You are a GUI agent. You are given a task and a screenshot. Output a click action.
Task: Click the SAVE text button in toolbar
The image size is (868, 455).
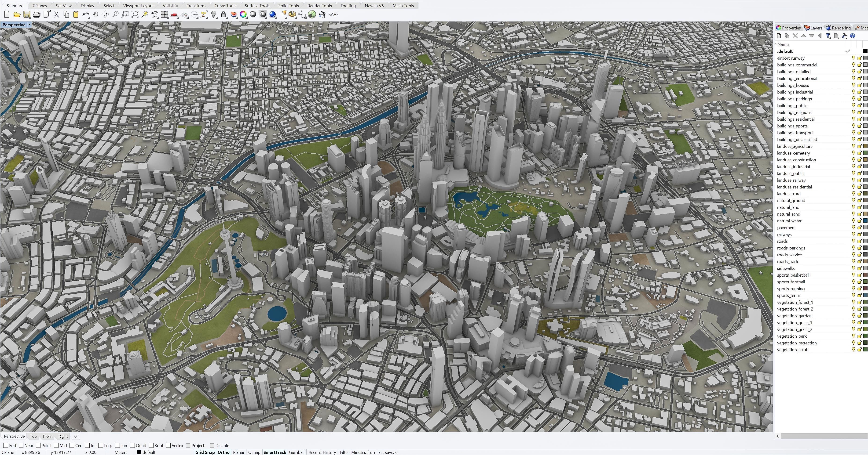tap(333, 14)
